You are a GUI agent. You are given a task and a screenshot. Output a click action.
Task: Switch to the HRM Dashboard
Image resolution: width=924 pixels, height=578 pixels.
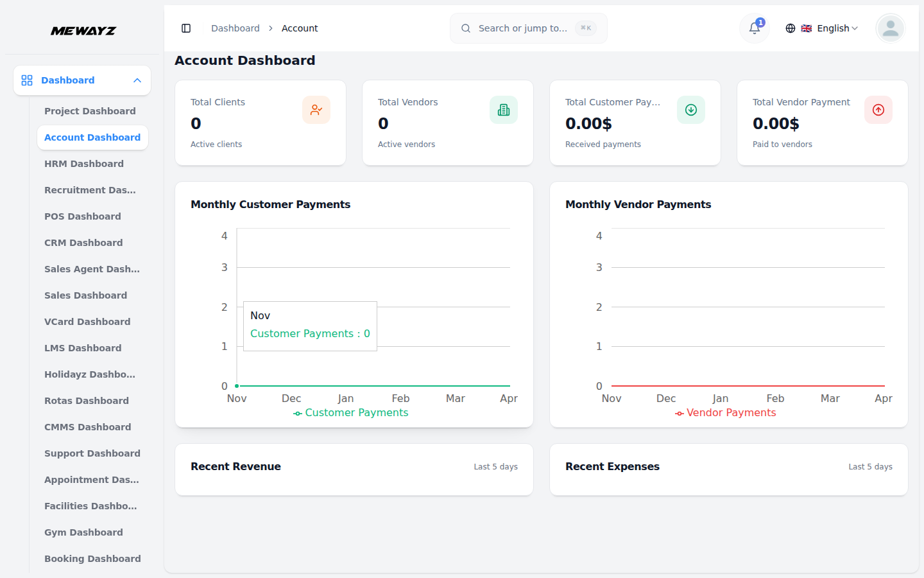(x=84, y=164)
